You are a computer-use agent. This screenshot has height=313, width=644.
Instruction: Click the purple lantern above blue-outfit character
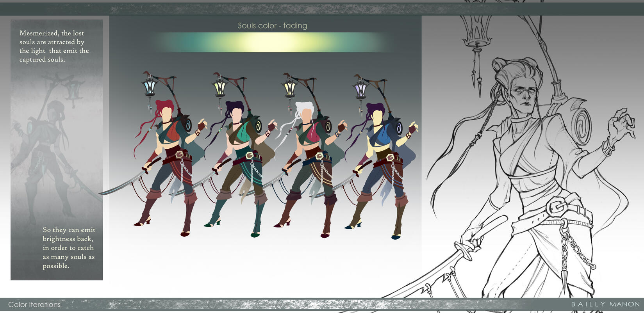[x=360, y=90]
